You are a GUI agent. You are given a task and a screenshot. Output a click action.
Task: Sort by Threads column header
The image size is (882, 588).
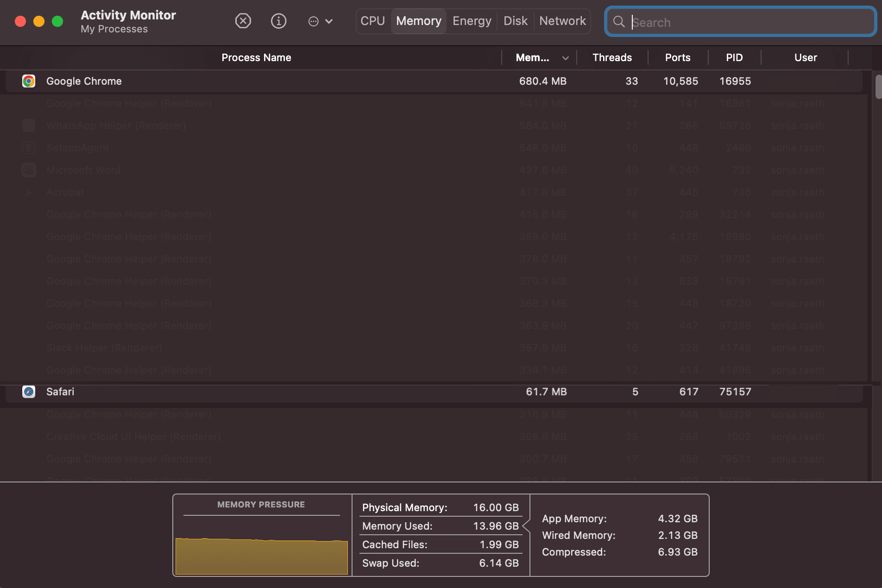612,57
